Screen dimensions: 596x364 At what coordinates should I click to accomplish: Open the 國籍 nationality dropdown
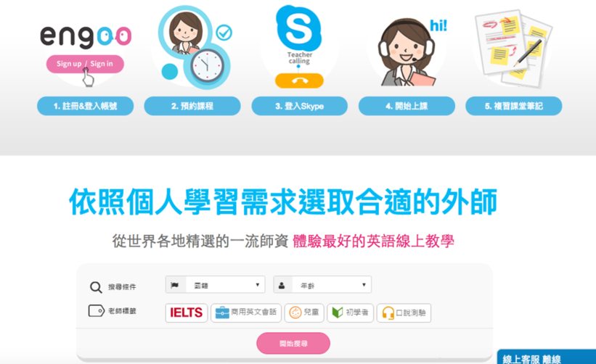215,285
